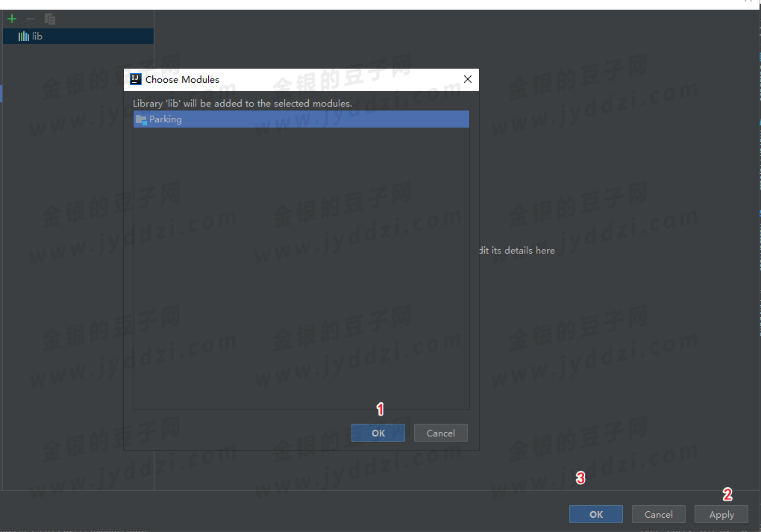761x532 pixels.
Task: Confirm with OK in Choose Modules dialog
Action: pyautogui.click(x=378, y=433)
